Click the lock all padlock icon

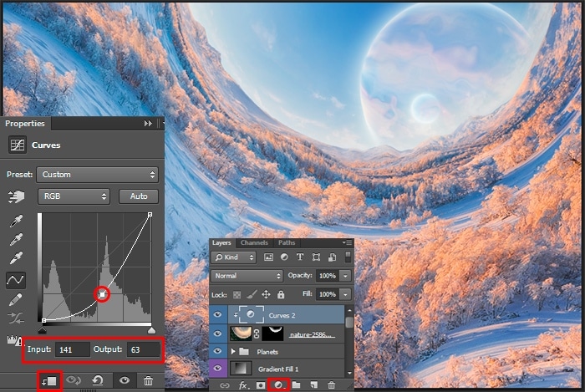point(281,294)
